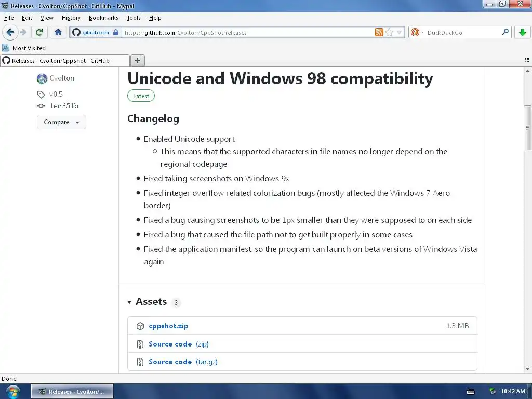Screen dimensions: 532x399
Task: Click the Cvolton avatar image
Action: tap(42, 78)
